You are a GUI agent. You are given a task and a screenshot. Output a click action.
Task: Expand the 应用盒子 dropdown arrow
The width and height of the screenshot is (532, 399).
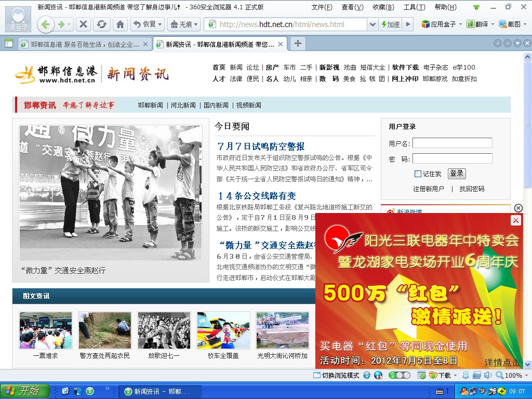(x=460, y=24)
